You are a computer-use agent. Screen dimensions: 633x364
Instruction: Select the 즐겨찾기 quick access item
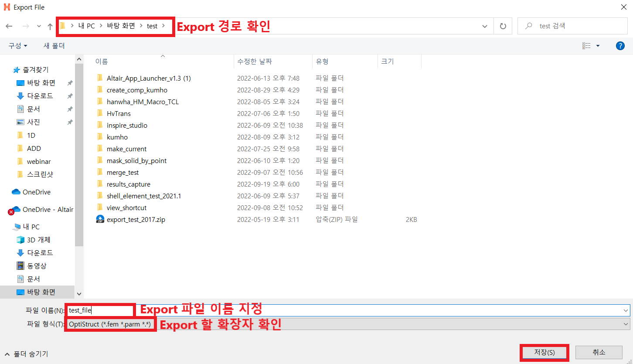[31, 70]
